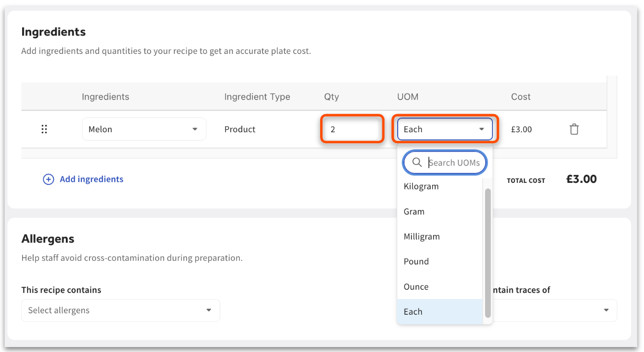Choose Ounce from the UOM options
This screenshot has height=352, width=644.
point(416,287)
